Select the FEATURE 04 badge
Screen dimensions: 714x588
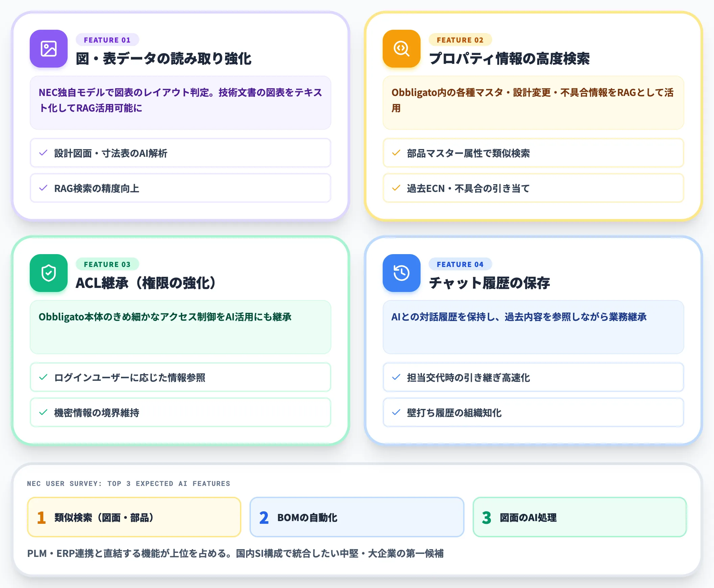[x=460, y=264]
